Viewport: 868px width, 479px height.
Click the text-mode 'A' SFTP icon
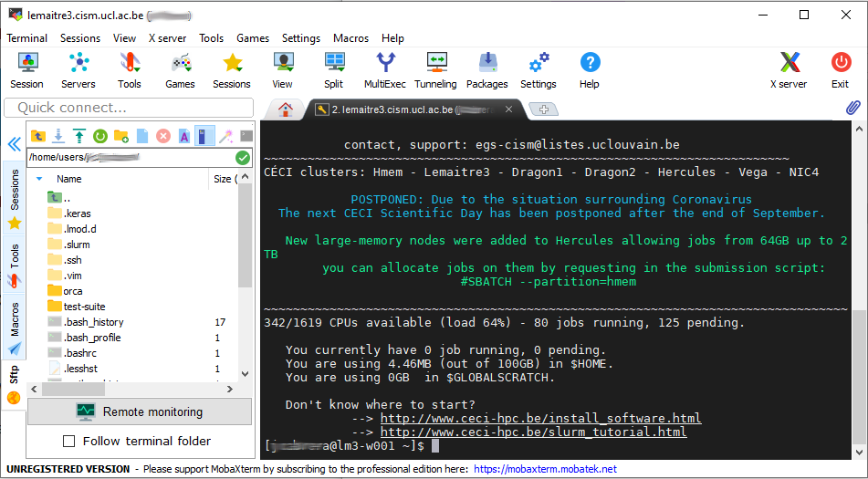[x=184, y=136]
